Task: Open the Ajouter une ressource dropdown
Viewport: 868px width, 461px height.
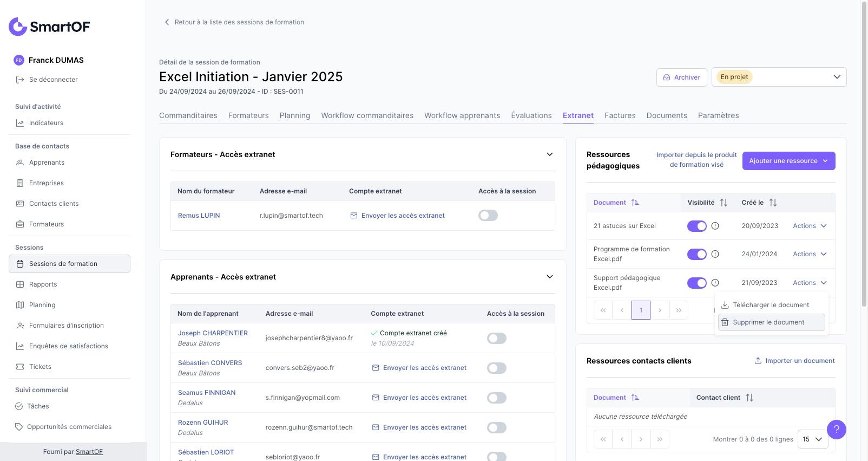Action: tap(788, 161)
